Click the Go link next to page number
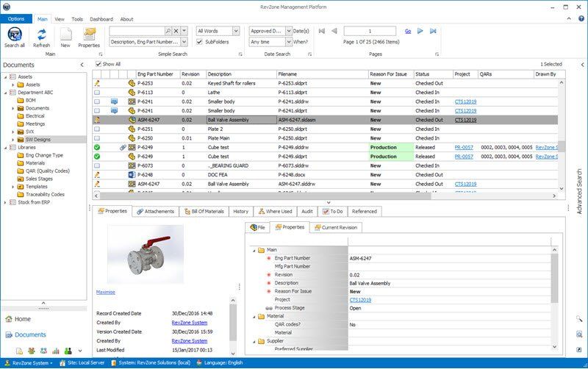This screenshot has width=588, height=369. tap(408, 32)
